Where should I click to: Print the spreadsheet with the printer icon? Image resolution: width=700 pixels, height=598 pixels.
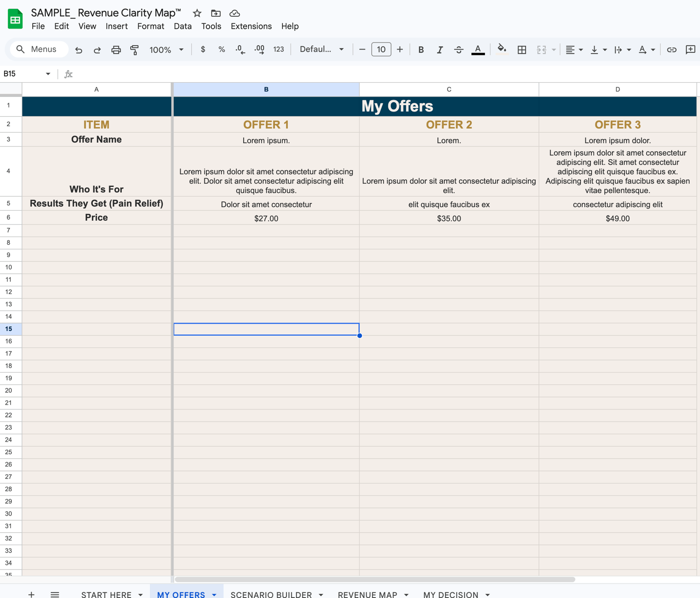coord(116,49)
